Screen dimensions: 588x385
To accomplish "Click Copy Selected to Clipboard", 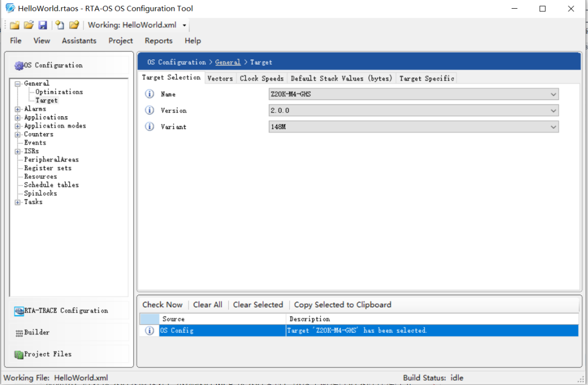I will [342, 305].
